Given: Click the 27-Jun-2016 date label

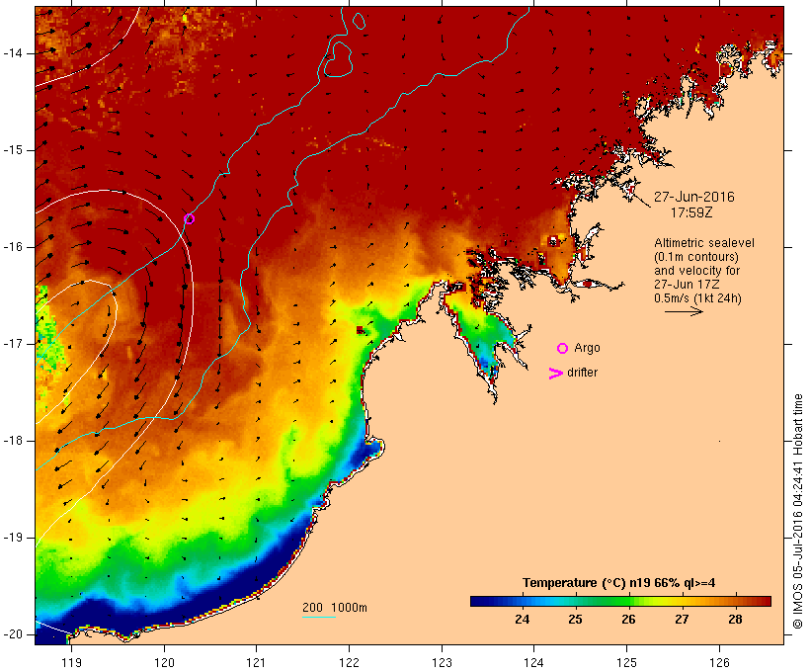Looking at the screenshot, I should coord(693,197).
